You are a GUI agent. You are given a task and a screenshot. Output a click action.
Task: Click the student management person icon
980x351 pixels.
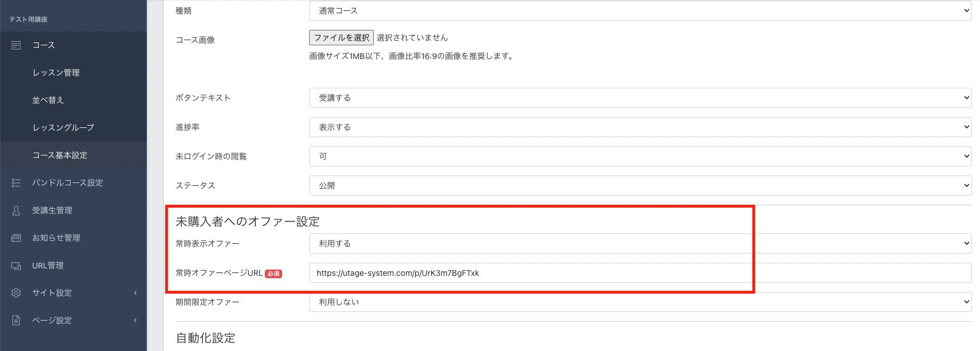tap(16, 210)
